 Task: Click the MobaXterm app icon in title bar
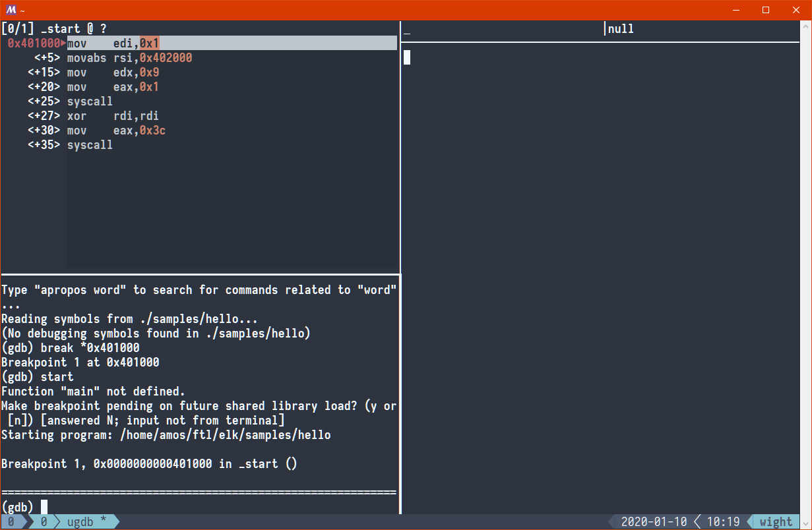[x=11, y=10]
